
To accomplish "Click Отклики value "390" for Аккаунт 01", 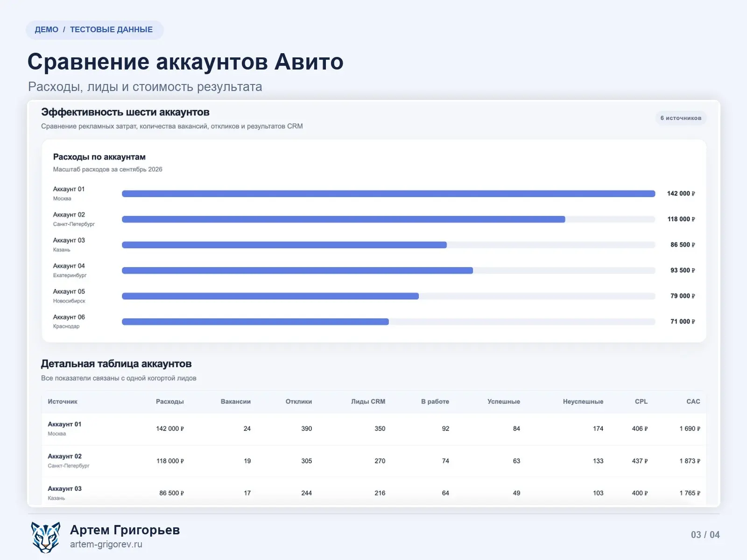I will (x=306, y=428).
